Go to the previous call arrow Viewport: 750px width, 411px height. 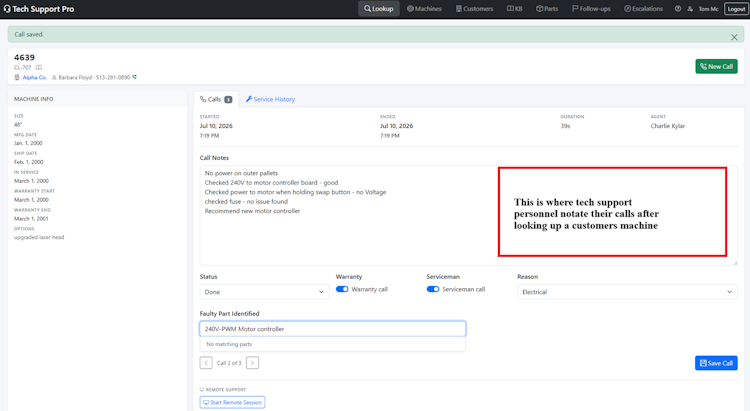tap(206, 363)
